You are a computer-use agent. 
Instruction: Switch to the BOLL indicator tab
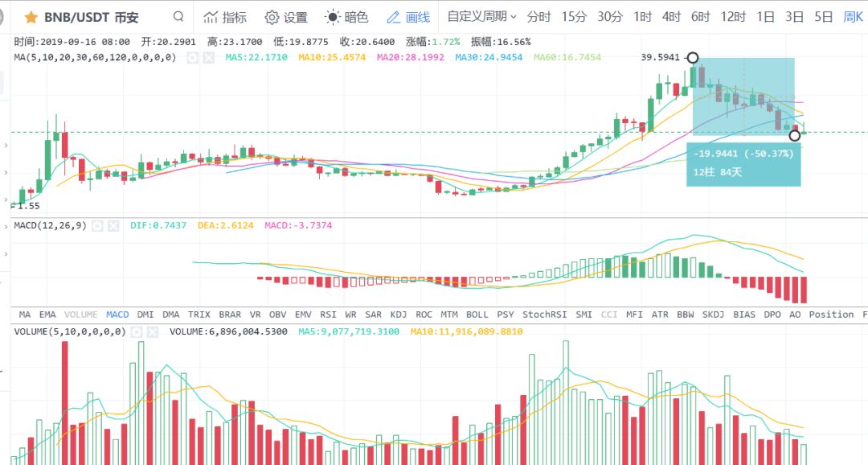[477, 315]
